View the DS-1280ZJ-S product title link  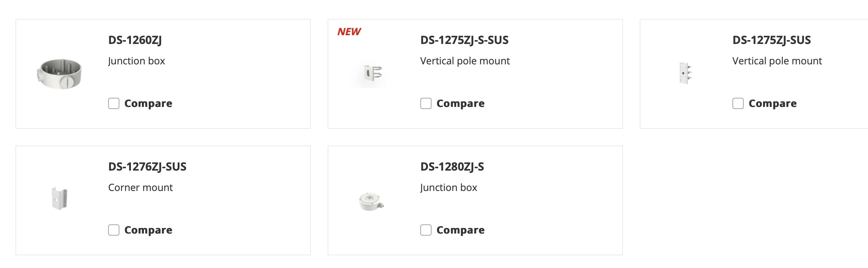(452, 167)
